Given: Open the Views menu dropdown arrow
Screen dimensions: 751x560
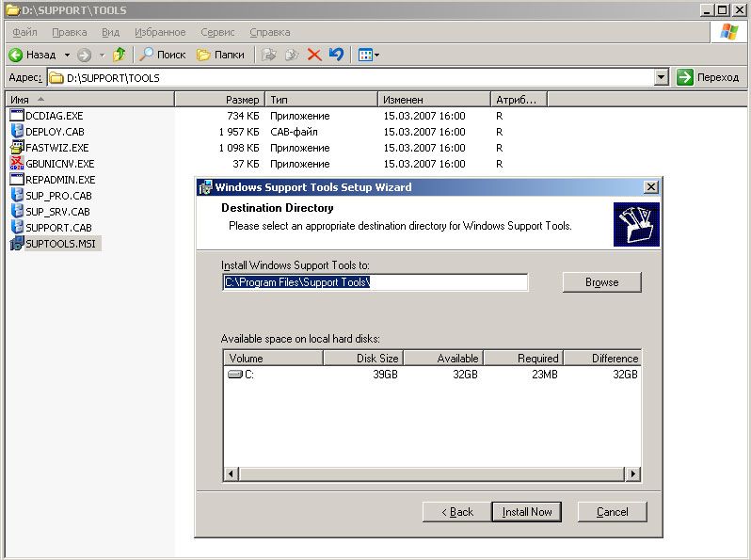Looking at the screenshot, I should [376, 55].
